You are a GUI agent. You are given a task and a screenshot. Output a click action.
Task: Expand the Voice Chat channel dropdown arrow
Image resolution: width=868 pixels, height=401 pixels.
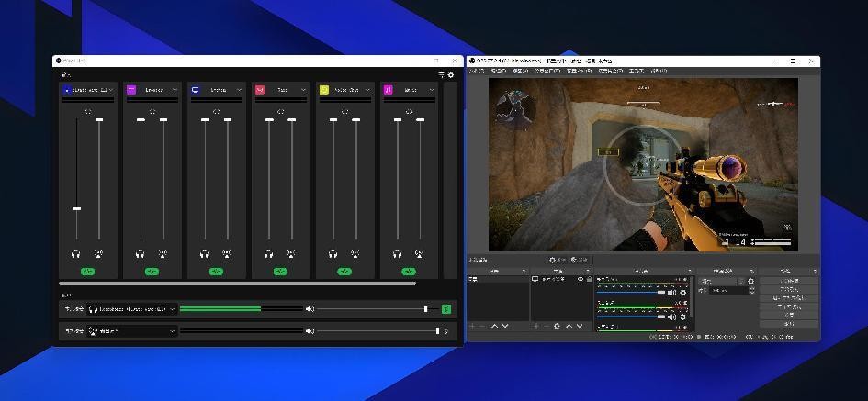[367, 90]
